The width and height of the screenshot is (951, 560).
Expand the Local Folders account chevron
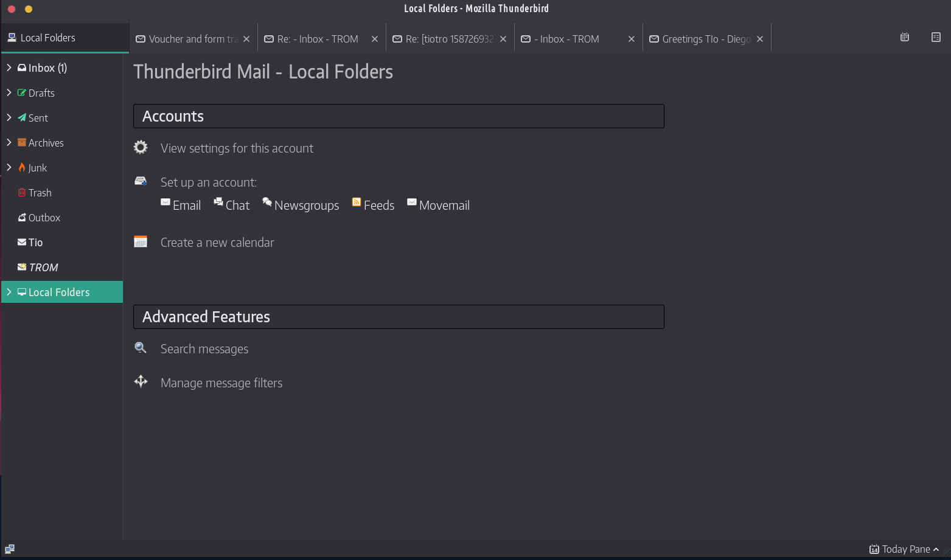click(x=9, y=292)
